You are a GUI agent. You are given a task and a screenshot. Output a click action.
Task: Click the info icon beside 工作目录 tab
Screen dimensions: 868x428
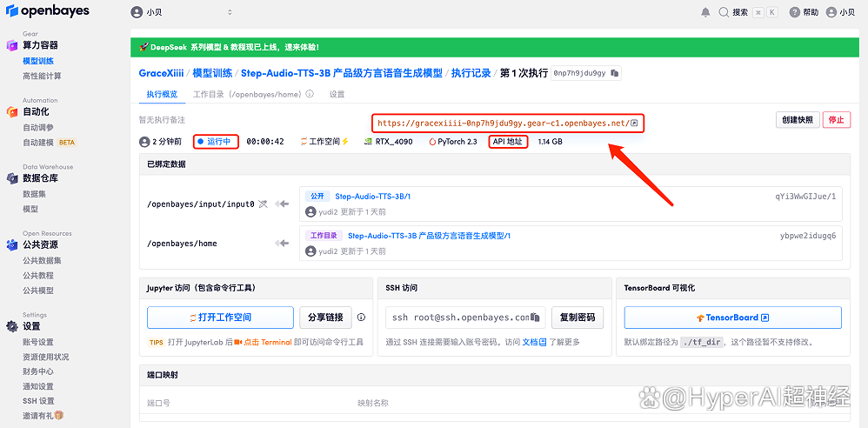(x=310, y=94)
